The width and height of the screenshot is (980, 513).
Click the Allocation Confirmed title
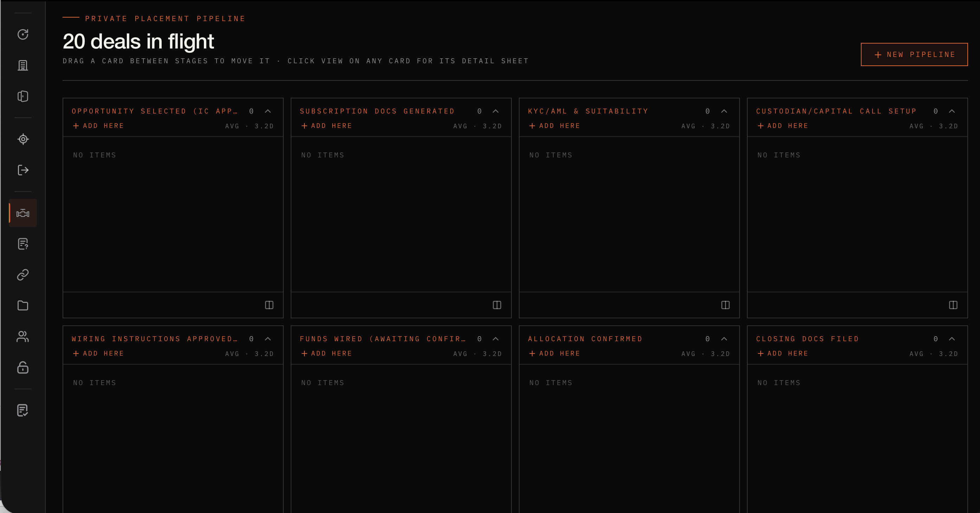(x=585, y=339)
